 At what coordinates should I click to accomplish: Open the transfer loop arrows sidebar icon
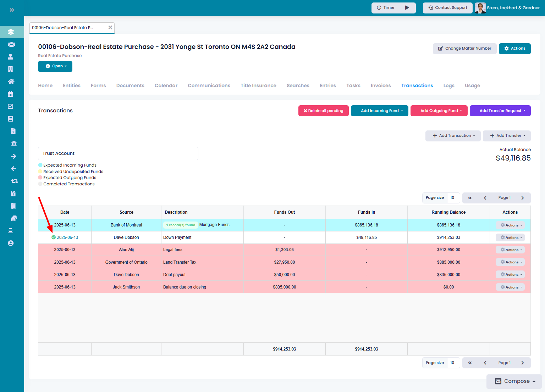[15, 181]
